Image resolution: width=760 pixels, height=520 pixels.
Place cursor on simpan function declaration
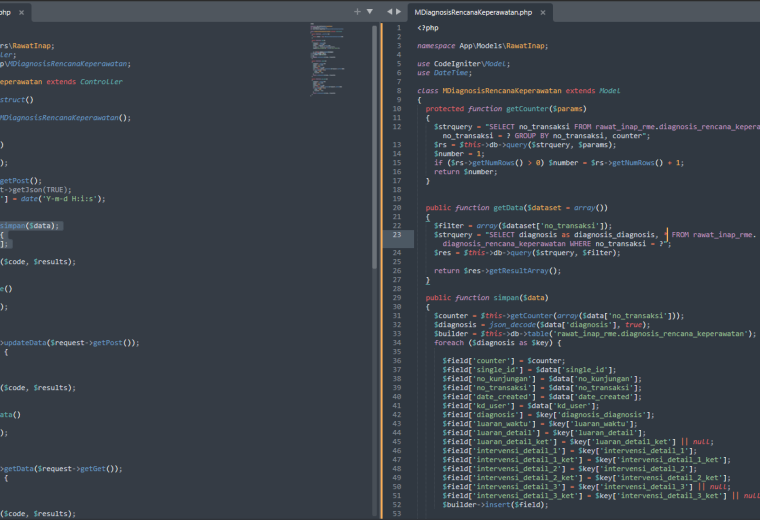click(x=506, y=298)
